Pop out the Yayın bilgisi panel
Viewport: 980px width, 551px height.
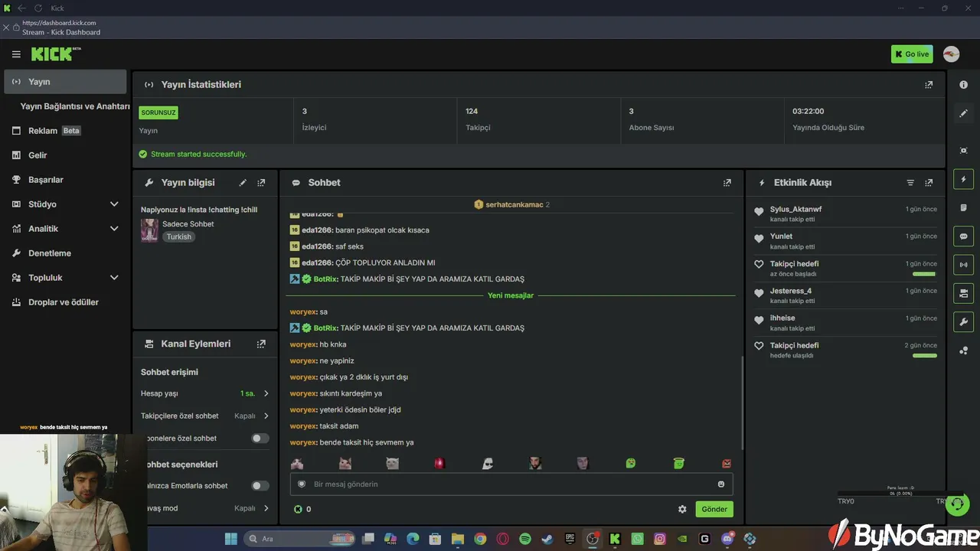click(x=261, y=183)
